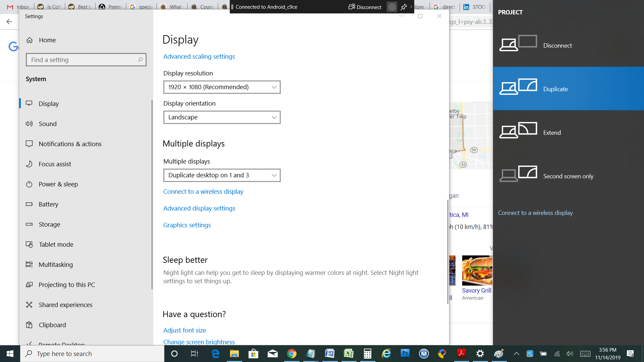Open Multitasking settings page
644x362 pixels.
56,264
